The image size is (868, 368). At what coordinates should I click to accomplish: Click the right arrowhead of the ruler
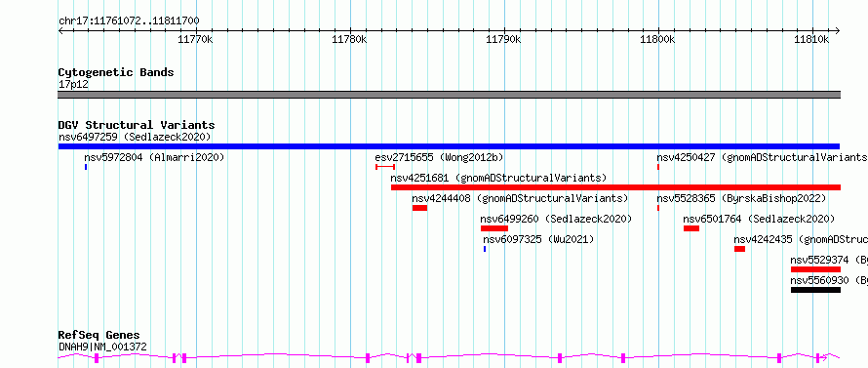pos(838,31)
